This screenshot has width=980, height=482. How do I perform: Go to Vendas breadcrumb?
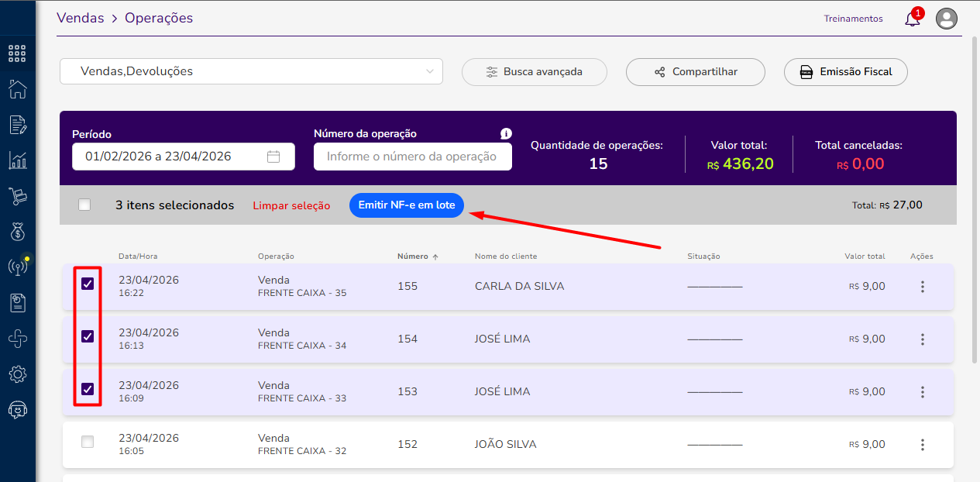80,18
